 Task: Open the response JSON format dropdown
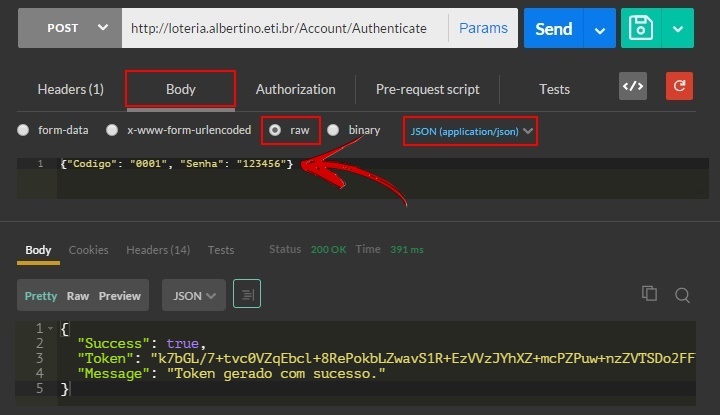point(194,295)
